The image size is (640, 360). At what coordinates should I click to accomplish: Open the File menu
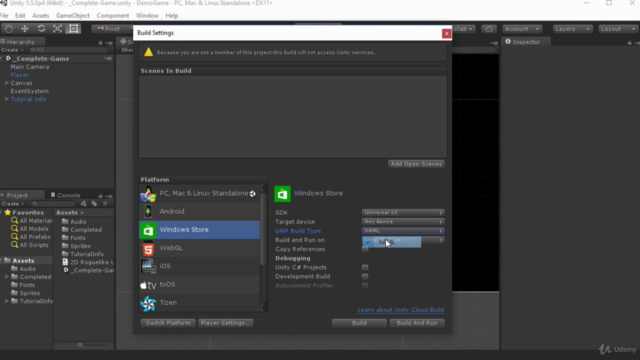4,16
